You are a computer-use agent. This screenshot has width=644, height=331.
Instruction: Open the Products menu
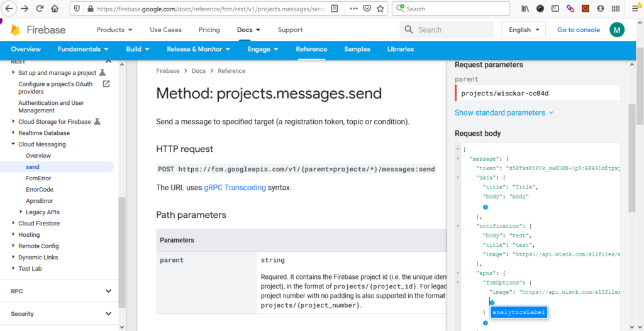point(114,30)
